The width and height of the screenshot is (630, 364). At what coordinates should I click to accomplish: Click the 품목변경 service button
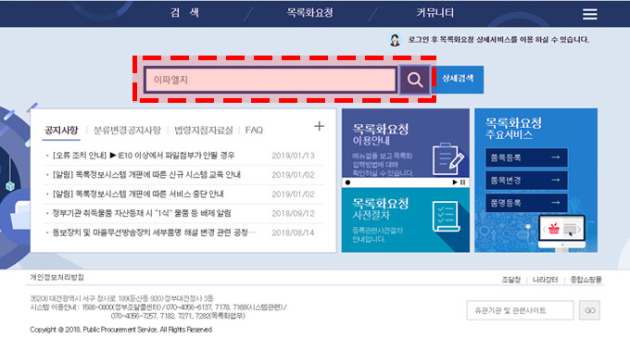pos(526,180)
